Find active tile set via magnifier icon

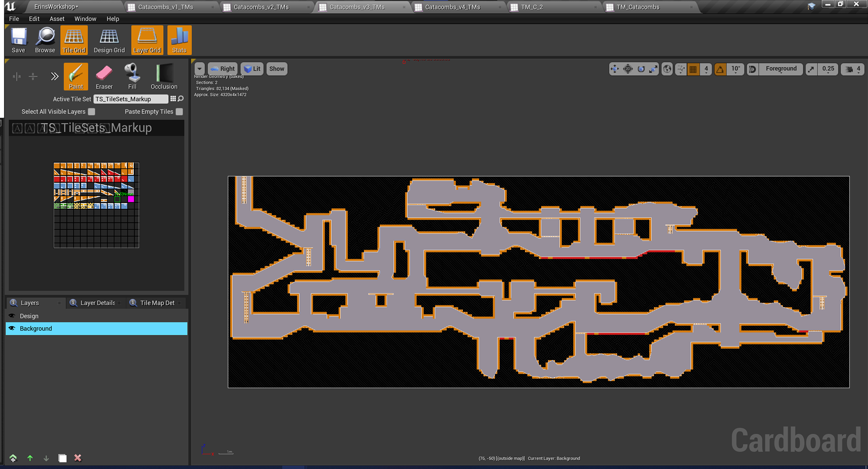(x=181, y=99)
